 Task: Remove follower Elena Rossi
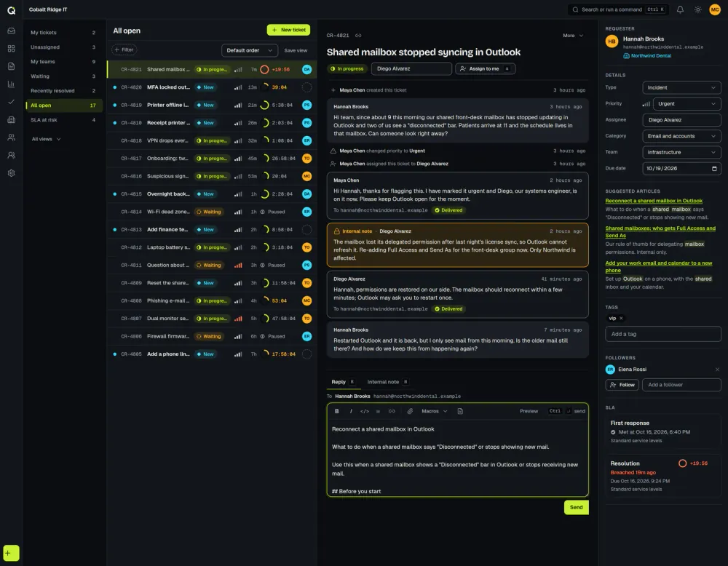(717, 370)
